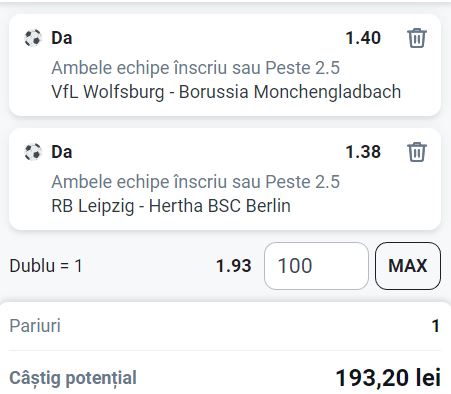Click the Leipzig 'Ambele echipe înscriu sau Peste 2.5' market
This screenshot has height=394, width=451.
click(196, 182)
